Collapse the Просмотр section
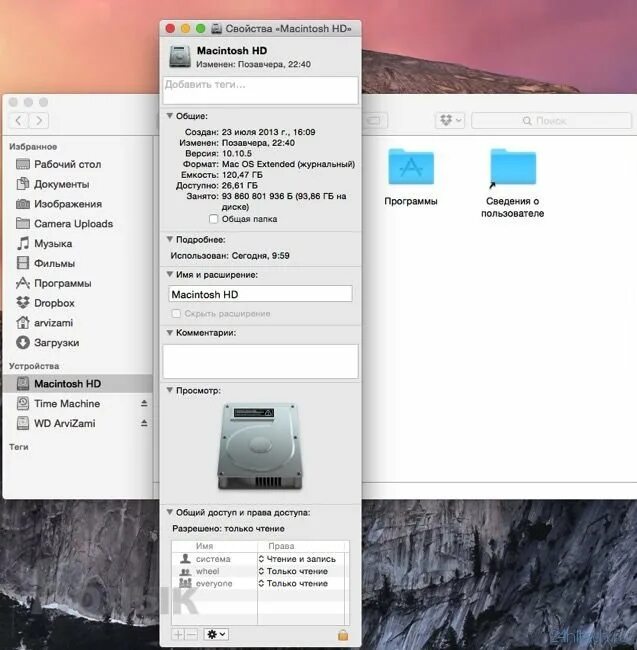The width and height of the screenshot is (637, 650). coord(170,390)
